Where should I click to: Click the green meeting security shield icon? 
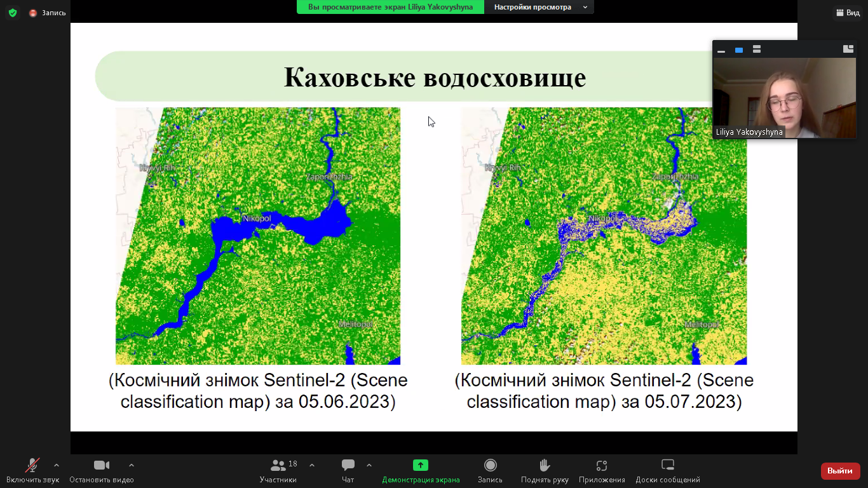click(x=13, y=11)
